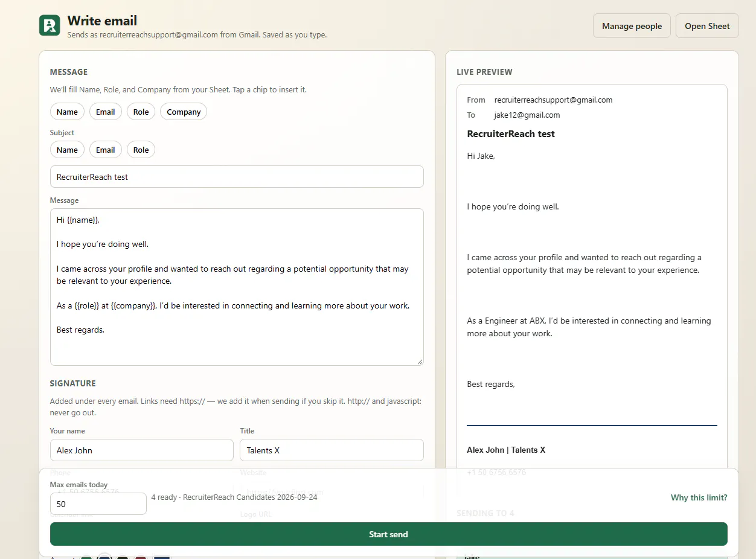Edit the Your name field with Alex John
The image size is (756, 559).
pos(142,450)
